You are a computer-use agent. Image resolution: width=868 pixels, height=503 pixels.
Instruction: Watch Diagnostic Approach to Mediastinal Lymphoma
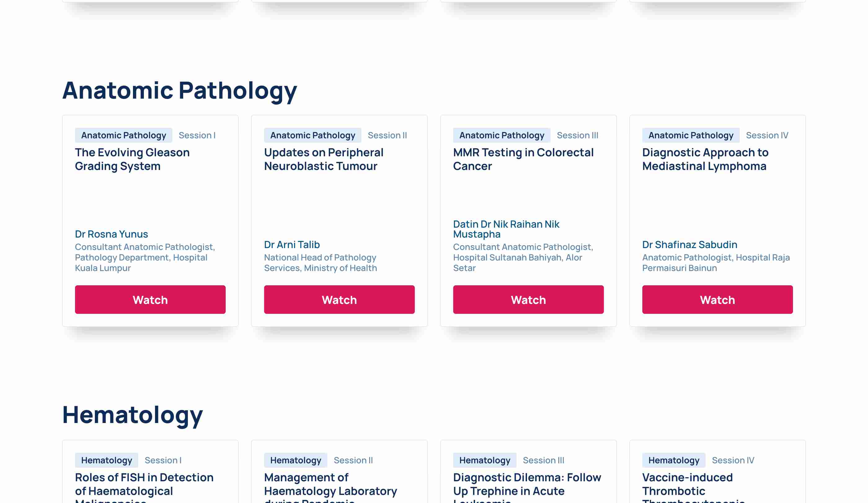tap(717, 299)
